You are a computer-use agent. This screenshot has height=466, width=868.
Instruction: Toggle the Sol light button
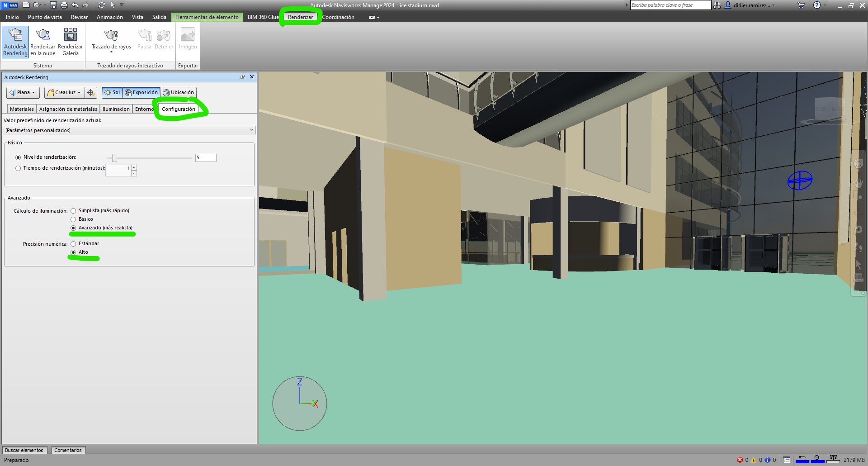point(112,92)
